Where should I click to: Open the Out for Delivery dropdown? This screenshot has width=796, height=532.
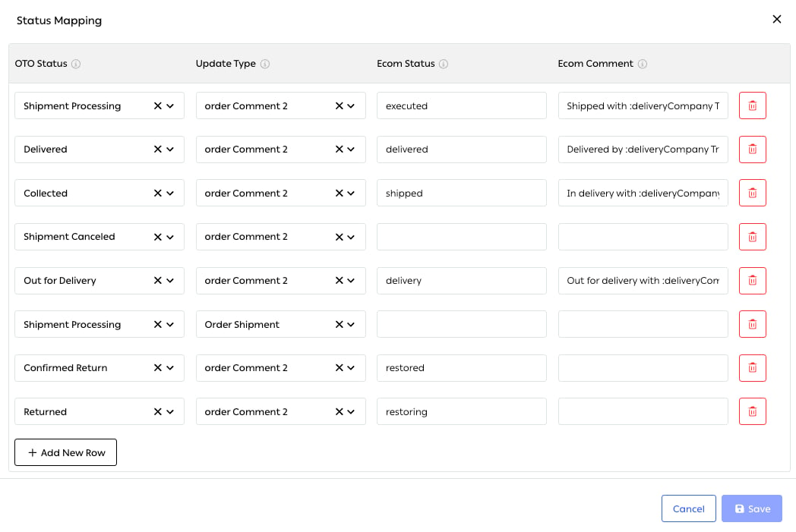[x=170, y=281]
